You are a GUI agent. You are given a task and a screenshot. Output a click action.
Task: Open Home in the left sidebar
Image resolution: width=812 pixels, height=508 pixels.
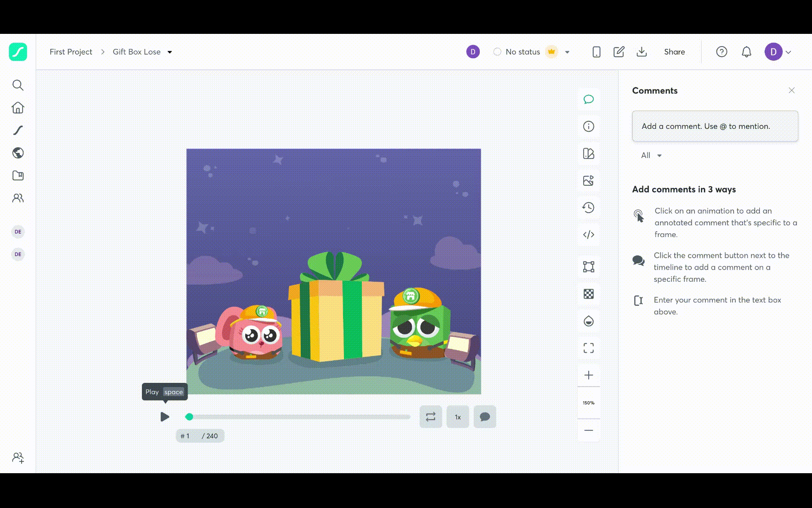(x=18, y=108)
